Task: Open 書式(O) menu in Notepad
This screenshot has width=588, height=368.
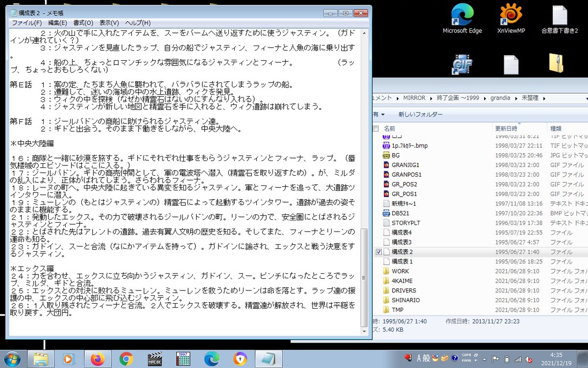Action: [83, 23]
